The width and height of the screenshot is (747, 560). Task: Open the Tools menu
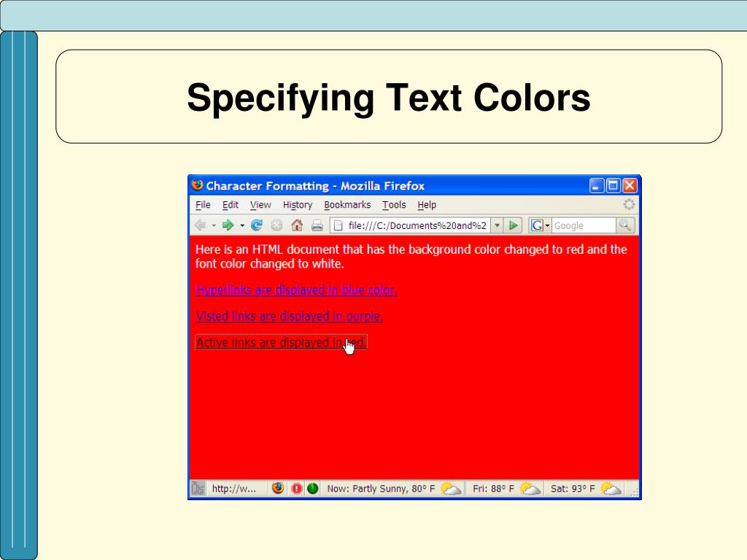pos(394,205)
